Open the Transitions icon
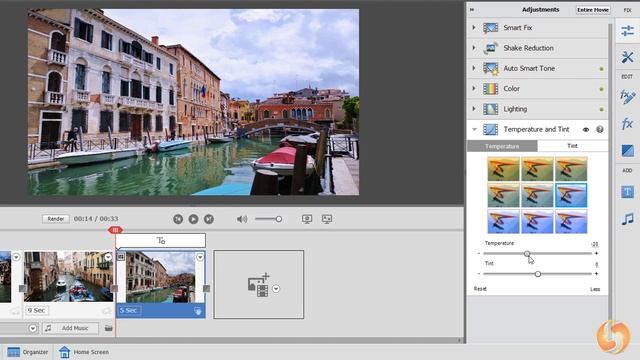This screenshot has width=640, height=360. (x=627, y=150)
